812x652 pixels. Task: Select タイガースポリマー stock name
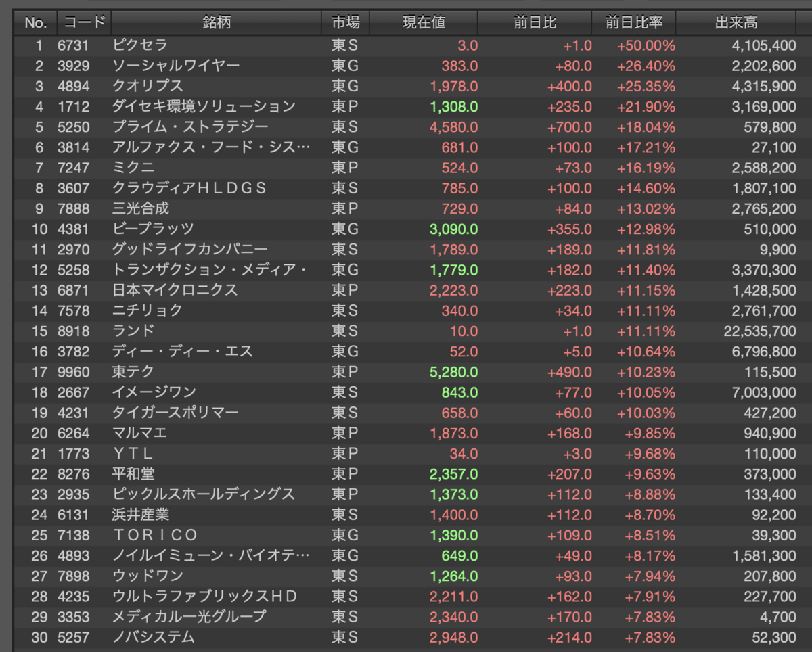pyautogui.click(x=175, y=412)
